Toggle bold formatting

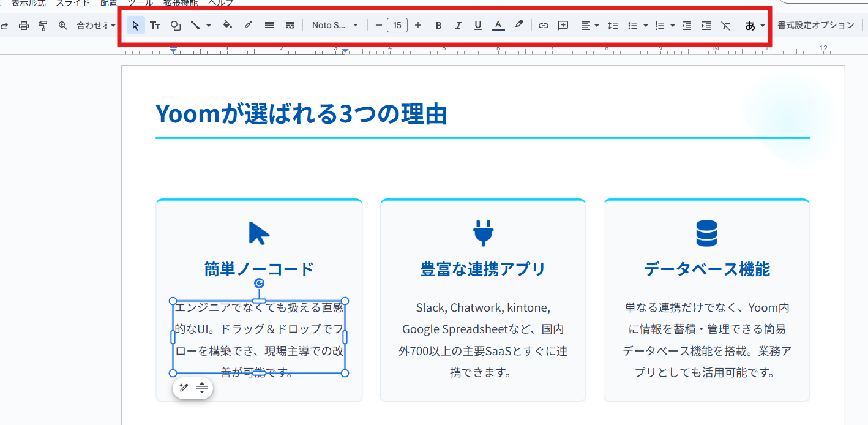click(x=438, y=25)
